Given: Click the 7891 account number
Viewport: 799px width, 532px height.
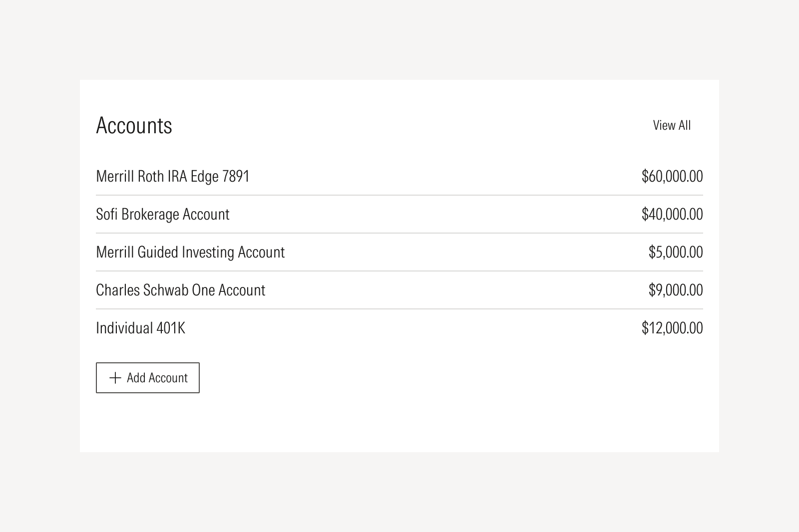Looking at the screenshot, I should click(236, 176).
